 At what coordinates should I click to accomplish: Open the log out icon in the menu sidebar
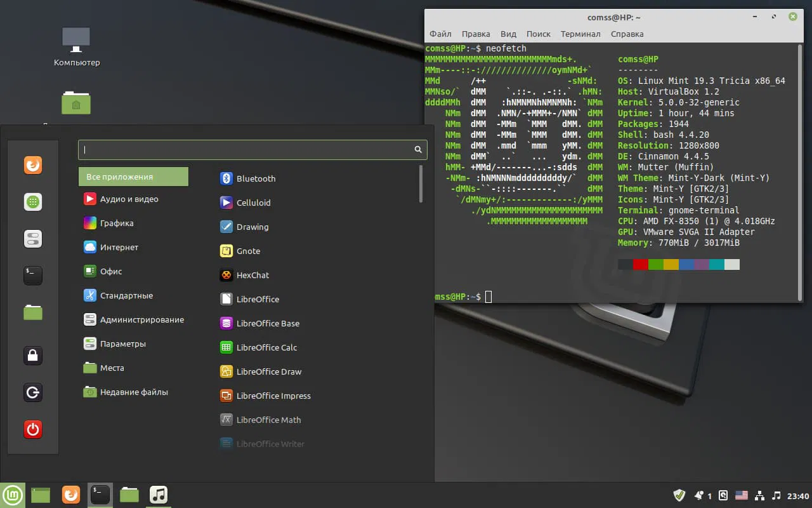(32, 392)
